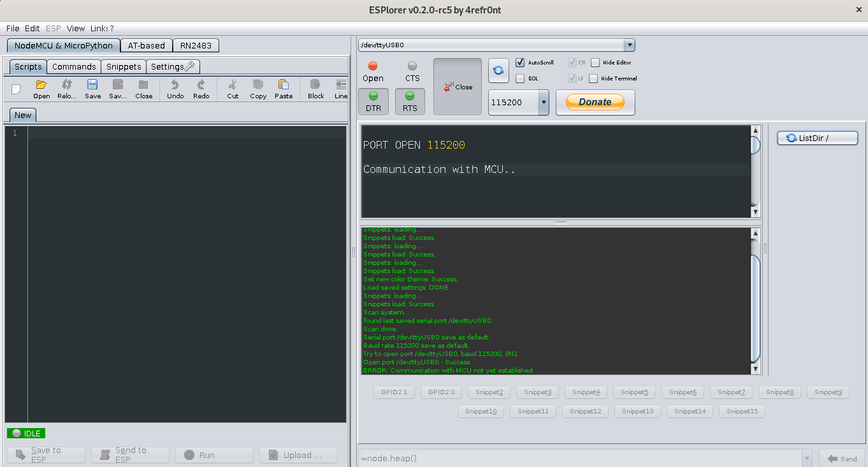Open the Edit menu

coord(33,28)
